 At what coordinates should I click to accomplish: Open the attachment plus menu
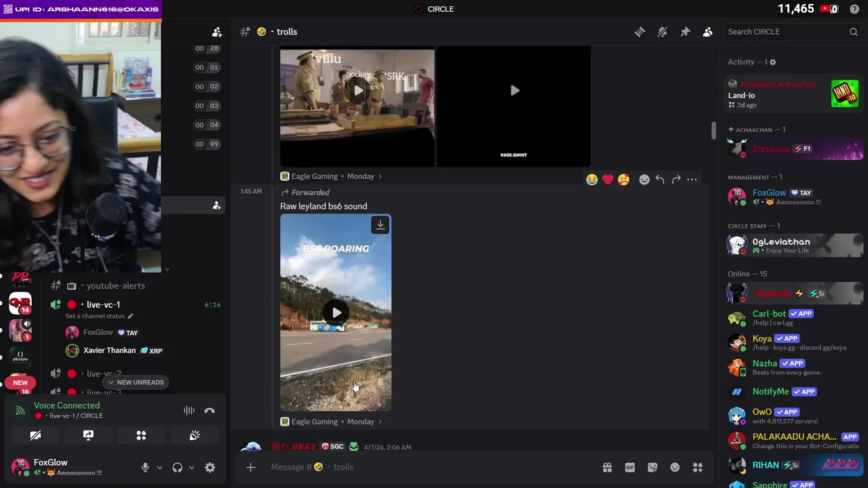pos(250,467)
